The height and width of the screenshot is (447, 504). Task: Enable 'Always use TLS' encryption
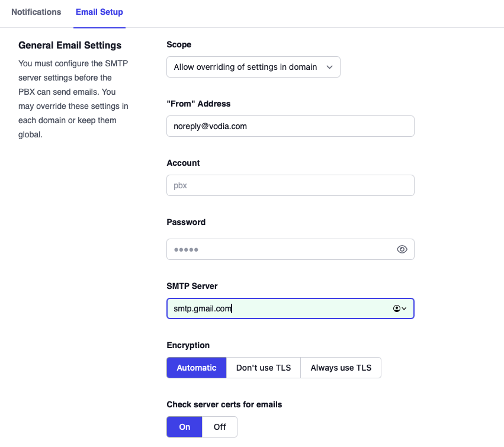(x=341, y=368)
